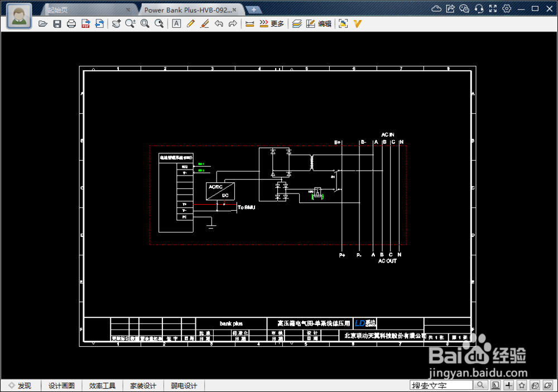Viewport: 558px width, 392px height.
Task: Select the brush markup tool
Action: tap(205, 24)
